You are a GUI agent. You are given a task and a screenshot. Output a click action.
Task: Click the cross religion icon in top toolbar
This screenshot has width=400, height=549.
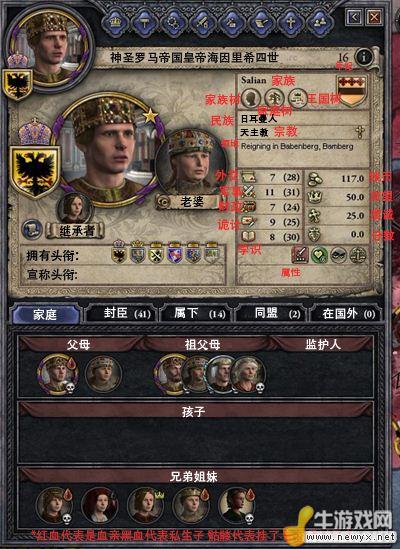(x=291, y=22)
